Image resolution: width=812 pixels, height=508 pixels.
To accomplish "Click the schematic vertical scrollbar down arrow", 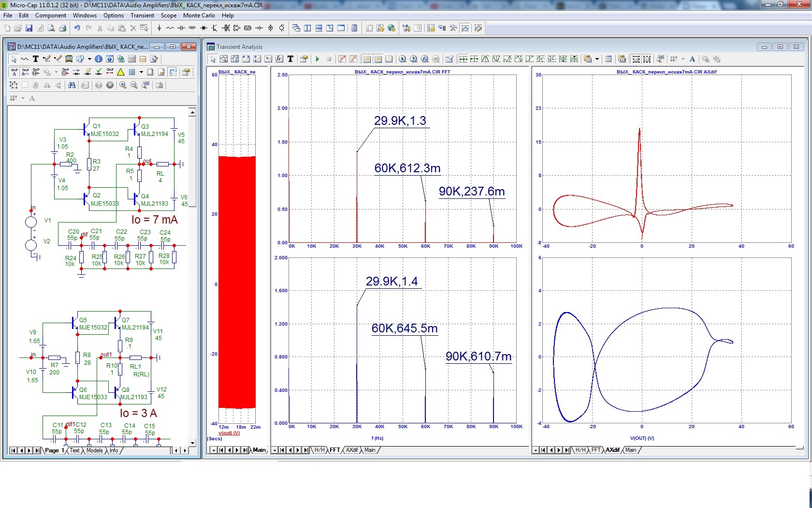I will 192,443.
